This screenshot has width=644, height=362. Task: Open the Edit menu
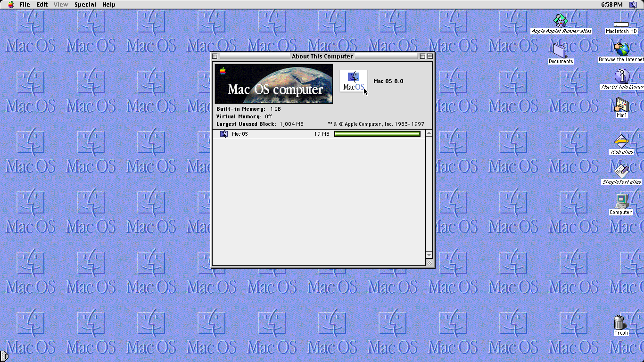[42, 5]
